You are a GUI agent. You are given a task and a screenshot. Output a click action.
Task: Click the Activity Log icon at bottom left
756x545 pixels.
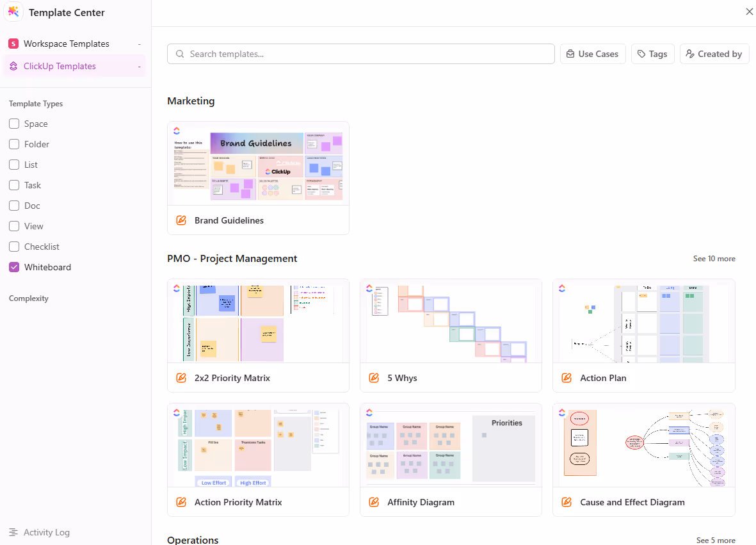click(x=14, y=532)
